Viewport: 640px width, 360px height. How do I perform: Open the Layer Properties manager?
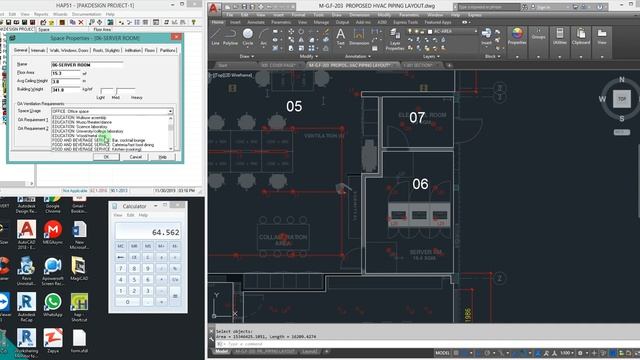[x=395, y=39]
